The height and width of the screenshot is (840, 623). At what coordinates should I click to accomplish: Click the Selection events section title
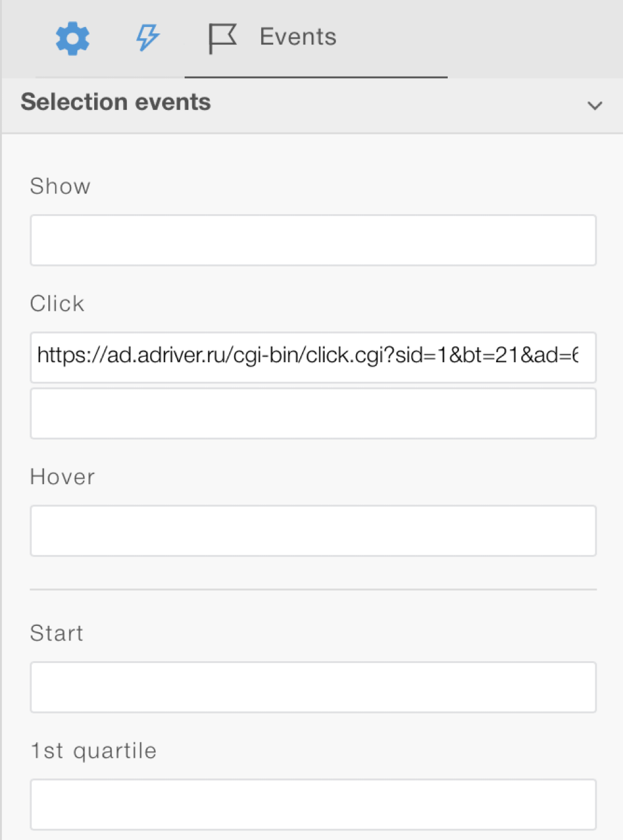click(x=116, y=102)
